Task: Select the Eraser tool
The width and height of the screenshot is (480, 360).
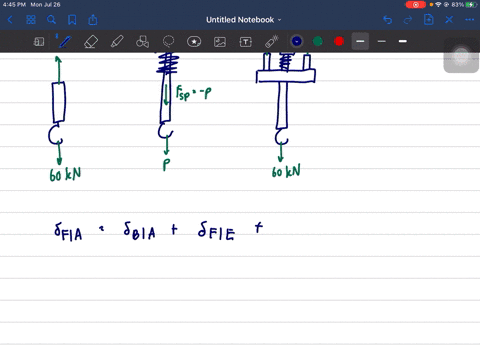Action: pyautogui.click(x=91, y=42)
